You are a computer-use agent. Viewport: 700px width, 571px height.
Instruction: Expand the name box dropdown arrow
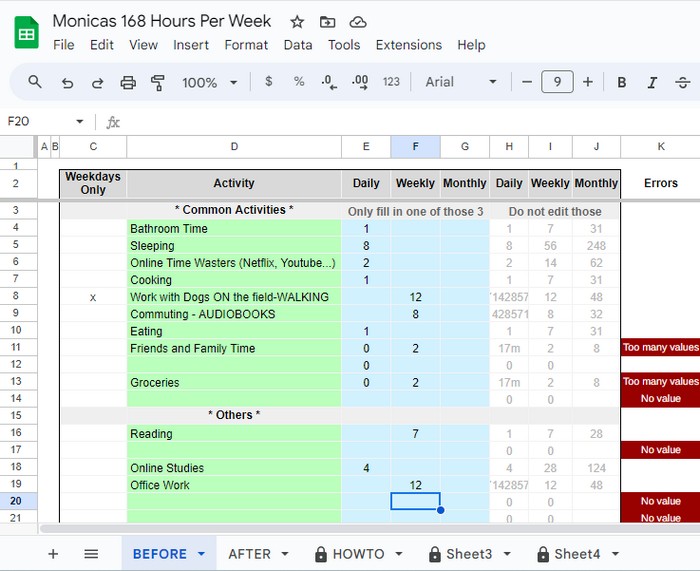[x=79, y=121]
